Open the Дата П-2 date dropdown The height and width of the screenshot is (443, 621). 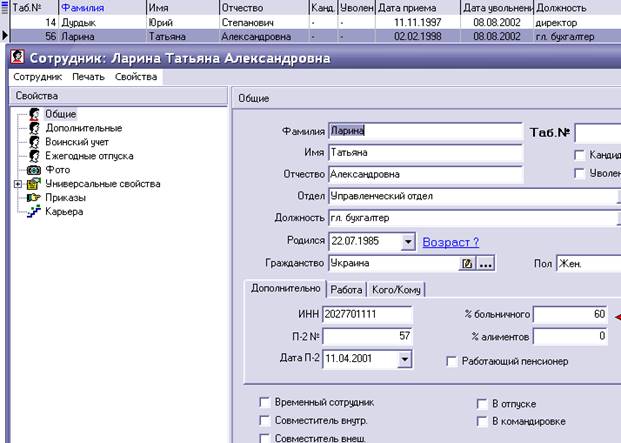(404, 359)
